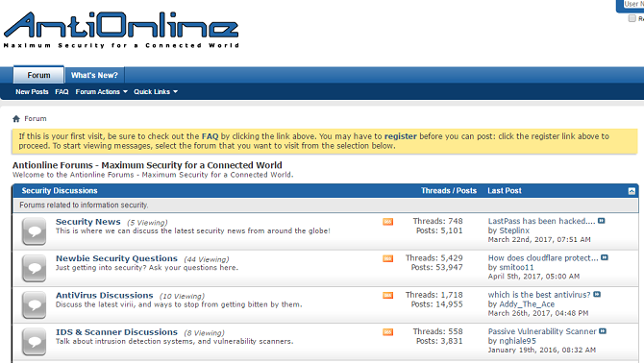Go to last post icon for LastPass thread
Image resolution: width=644 pixels, height=363 pixels.
602,221
